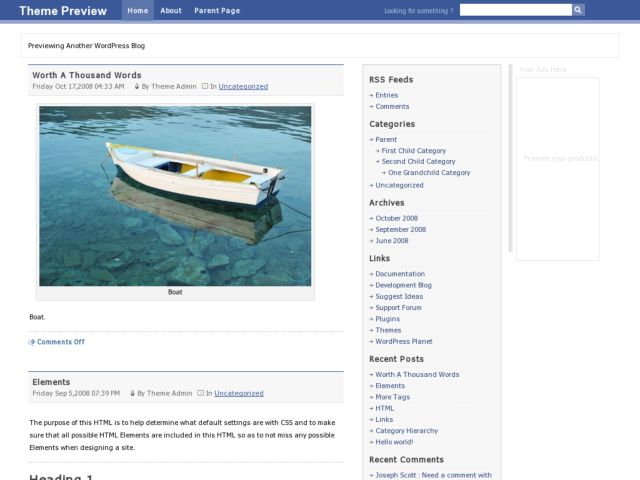
Task: Open Elements in Recent Posts
Action: 390,386
